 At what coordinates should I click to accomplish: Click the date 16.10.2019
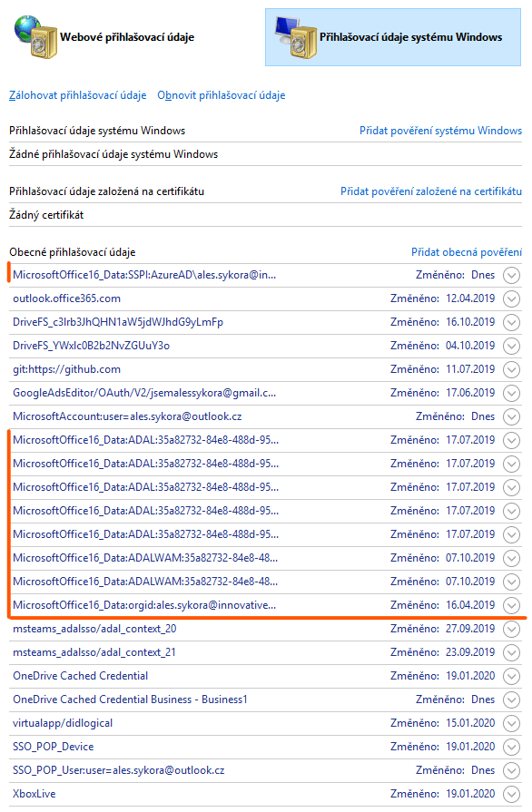[x=470, y=322]
